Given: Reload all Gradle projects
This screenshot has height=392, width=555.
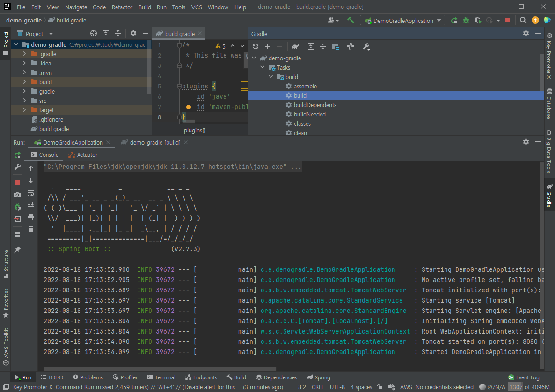Looking at the screenshot, I should pyautogui.click(x=255, y=46).
